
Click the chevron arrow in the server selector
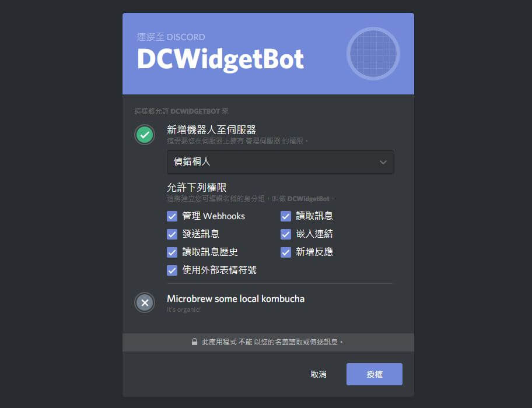(383, 162)
